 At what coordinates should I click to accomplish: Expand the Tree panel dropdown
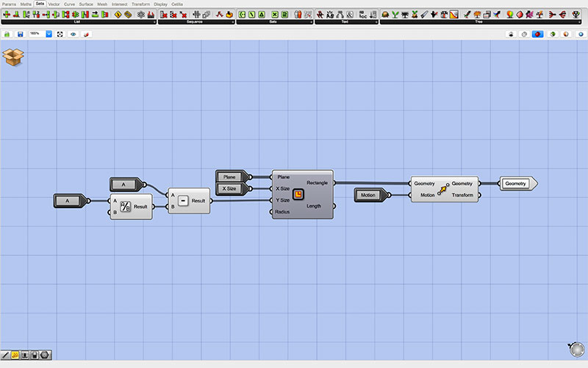[579, 22]
